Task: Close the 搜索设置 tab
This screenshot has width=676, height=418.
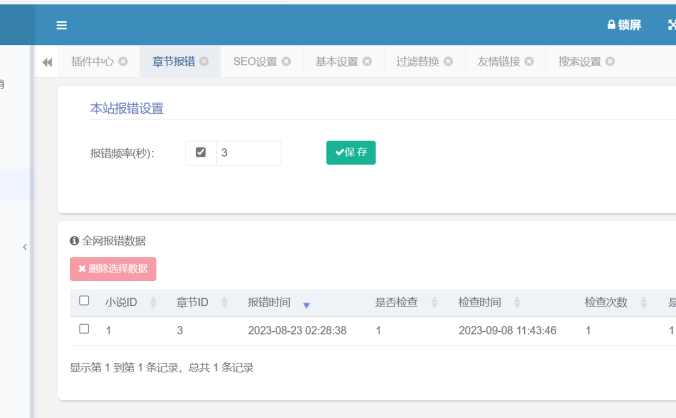Action: 610,62
